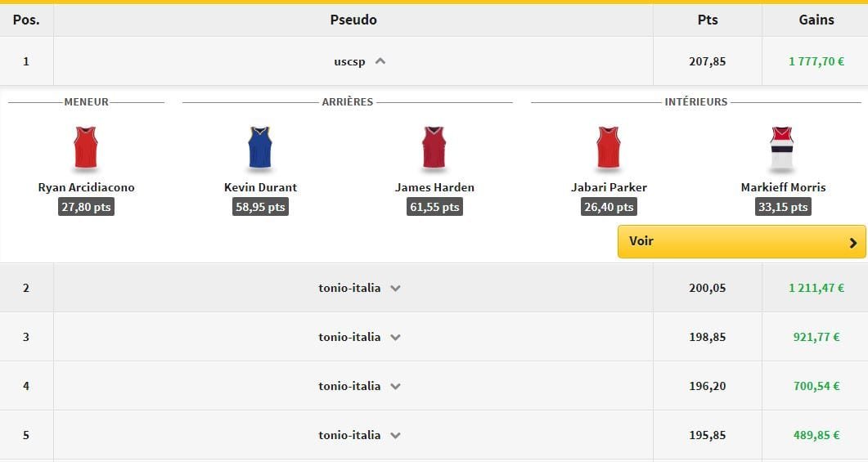Click the Gains column header
Image resolution: width=868 pixels, height=462 pixels.
(816, 20)
